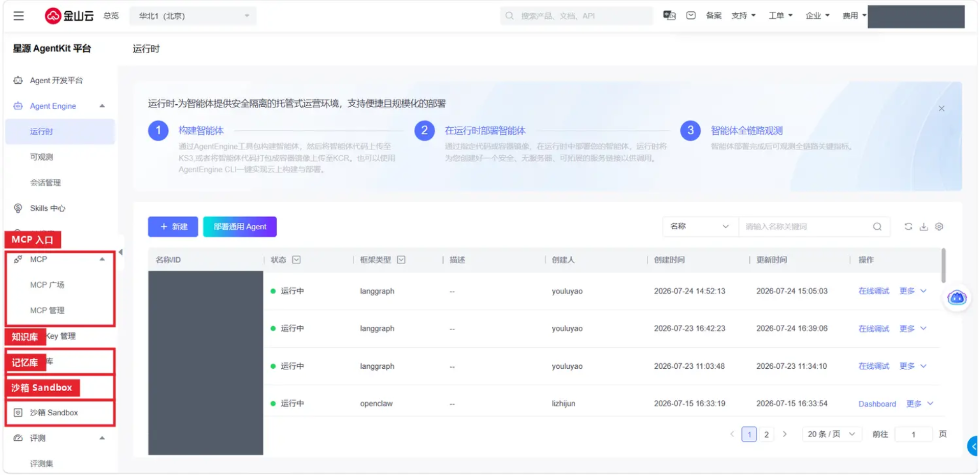The width and height of the screenshot is (980, 475).
Task: Go to page 2 of the list
Action: coord(766,434)
